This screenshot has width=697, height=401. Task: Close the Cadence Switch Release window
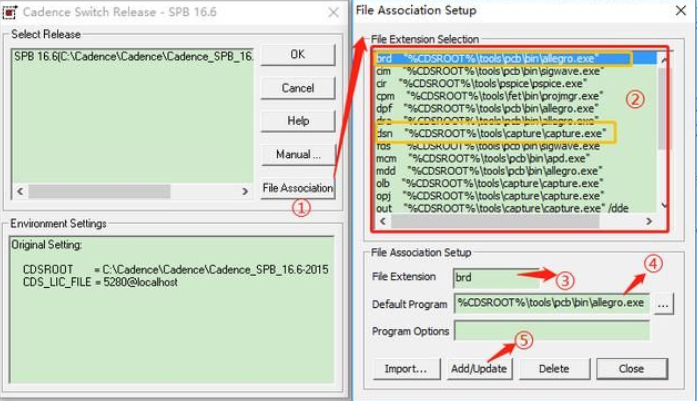pyautogui.click(x=333, y=12)
